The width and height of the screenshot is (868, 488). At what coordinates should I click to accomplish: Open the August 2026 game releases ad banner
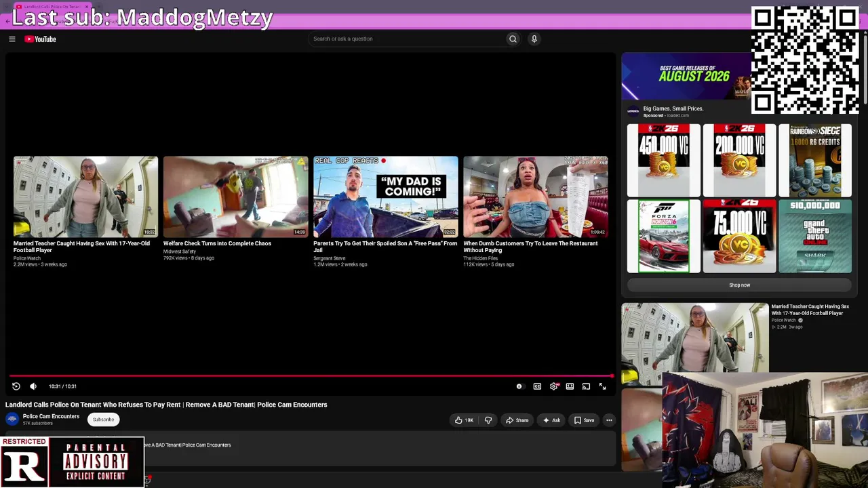tap(686, 77)
